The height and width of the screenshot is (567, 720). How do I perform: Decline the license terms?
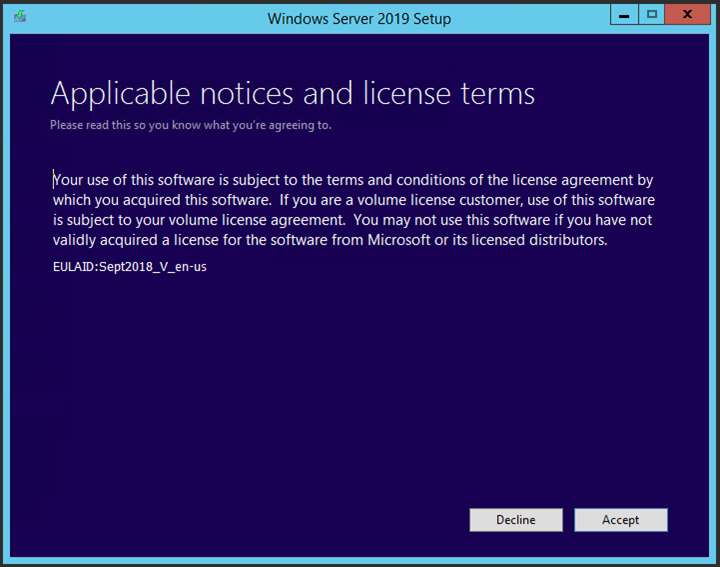pos(516,520)
